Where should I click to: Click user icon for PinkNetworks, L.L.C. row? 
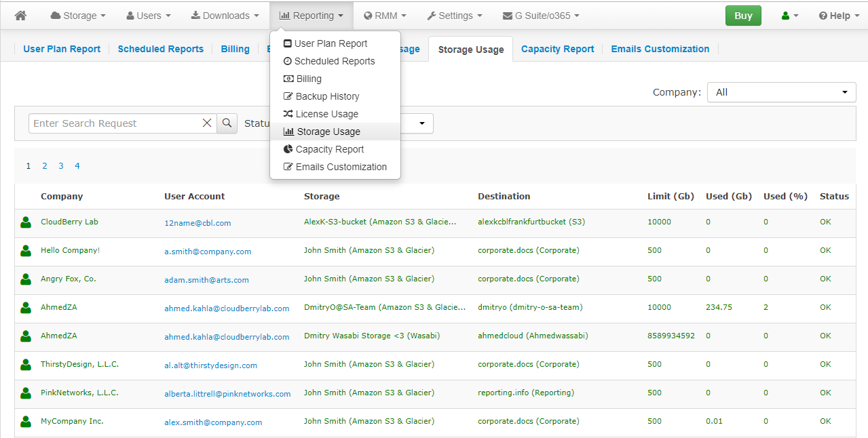pyautogui.click(x=26, y=393)
